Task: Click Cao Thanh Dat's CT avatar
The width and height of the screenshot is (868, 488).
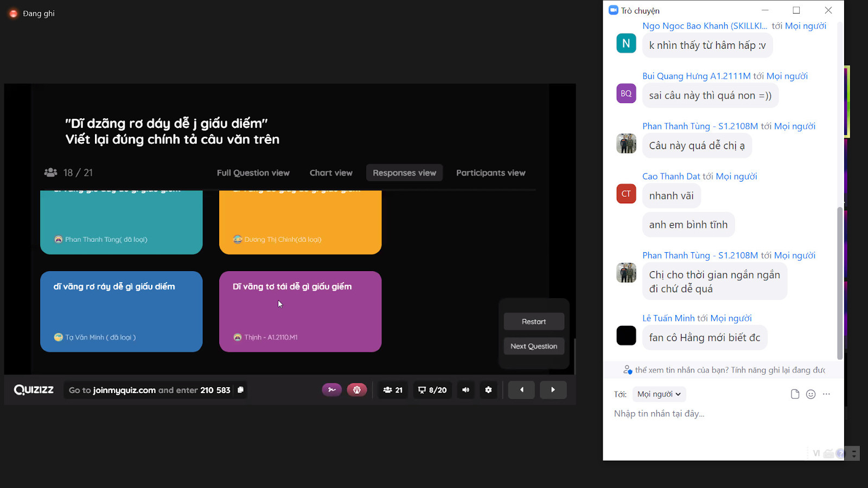Action: point(626,194)
